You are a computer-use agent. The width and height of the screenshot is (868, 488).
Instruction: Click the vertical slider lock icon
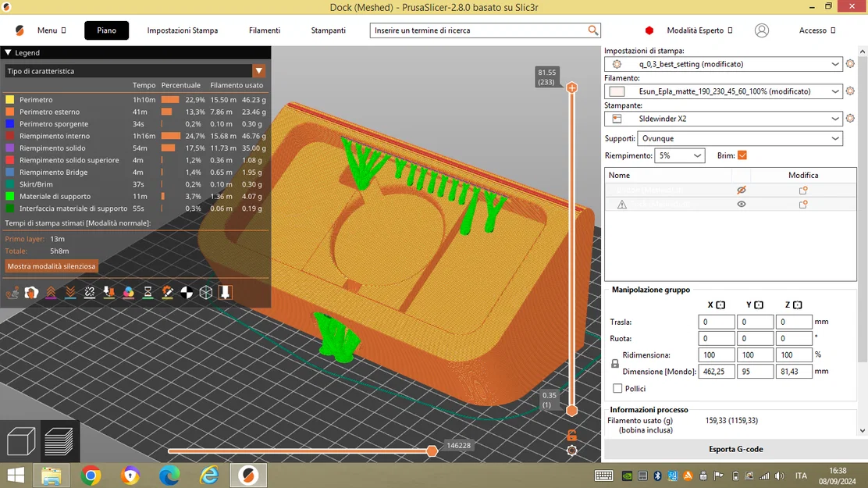click(572, 436)
